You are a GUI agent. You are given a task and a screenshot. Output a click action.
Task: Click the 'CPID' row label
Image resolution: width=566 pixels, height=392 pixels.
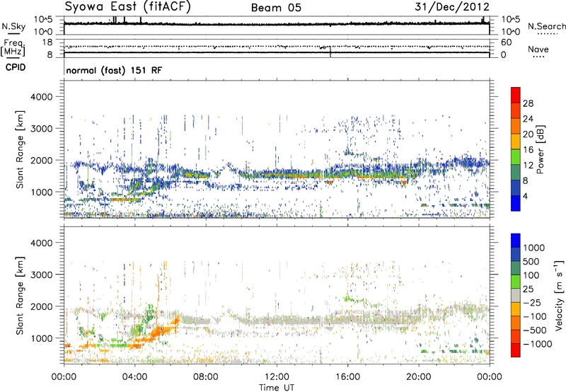tap(16, 67)
